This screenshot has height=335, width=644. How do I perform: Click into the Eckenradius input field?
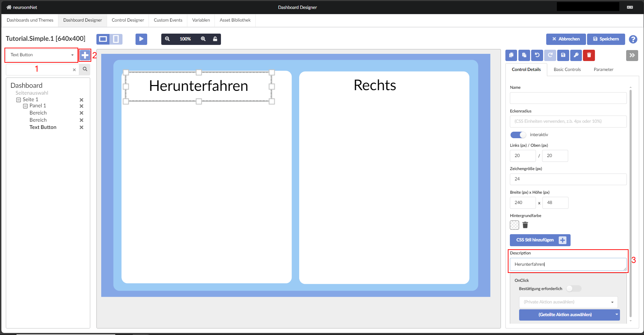pos(568,121)
